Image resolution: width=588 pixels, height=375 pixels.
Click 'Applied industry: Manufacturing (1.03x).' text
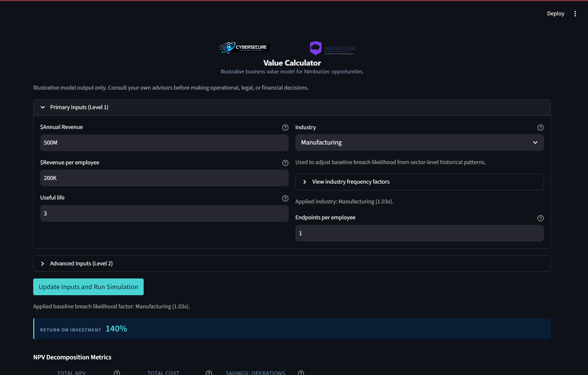pos(344,201)
